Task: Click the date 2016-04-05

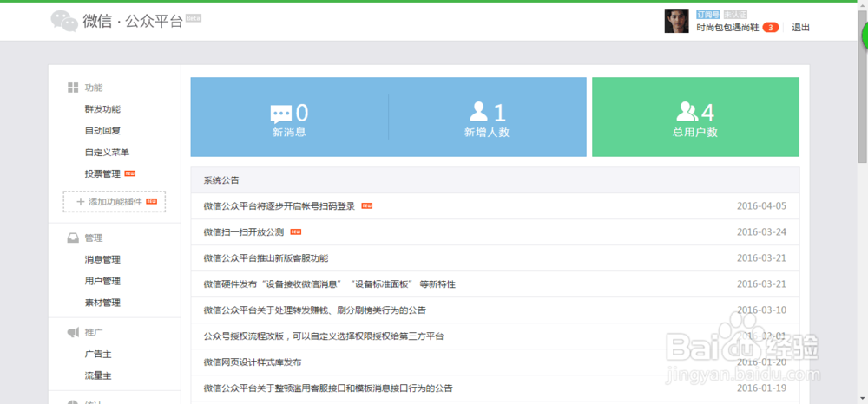Action: click(762, 206)
